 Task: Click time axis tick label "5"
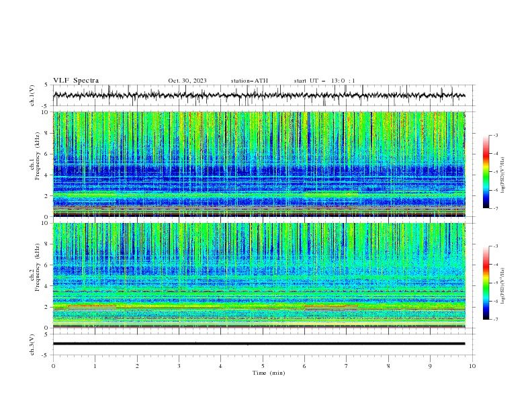pyautogui.click(x=263, y=366)
